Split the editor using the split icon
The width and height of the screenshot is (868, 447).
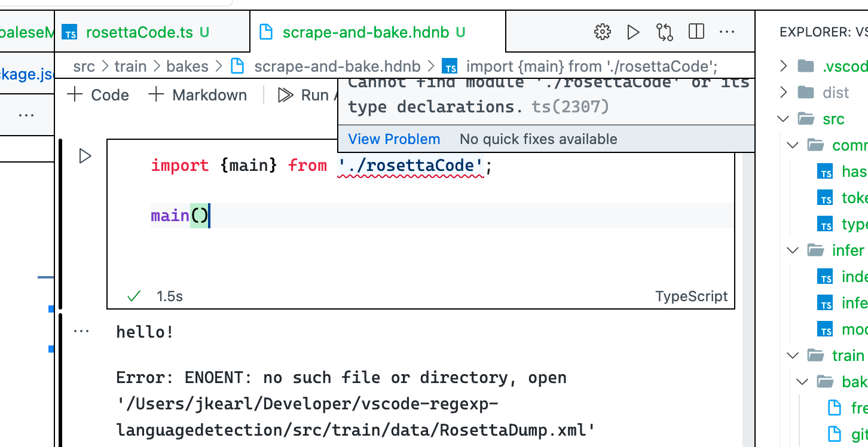(696, 32)
